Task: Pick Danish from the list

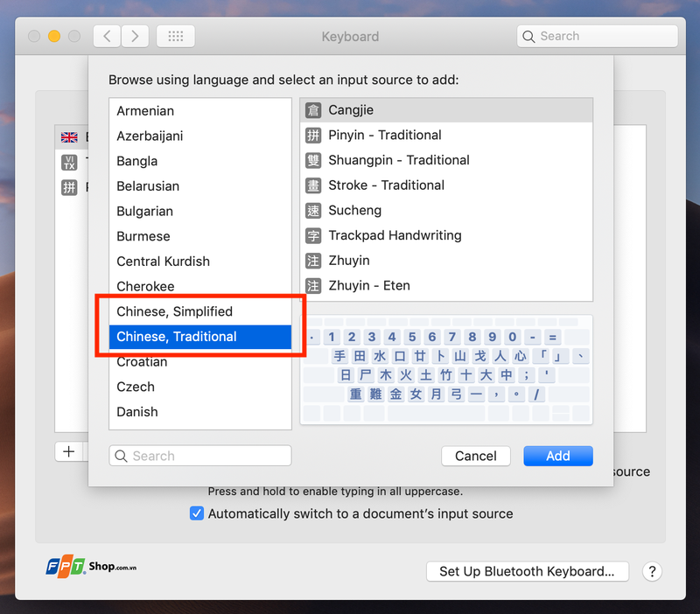Action: pos(200,411)
